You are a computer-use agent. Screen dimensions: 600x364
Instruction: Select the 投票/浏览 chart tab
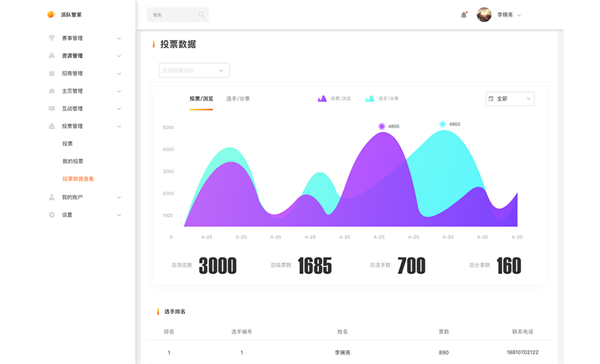[x=201, y=99]
